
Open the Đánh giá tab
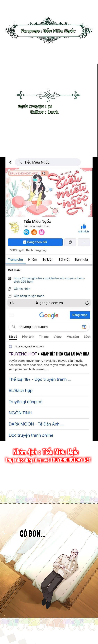tap(81, 259)
